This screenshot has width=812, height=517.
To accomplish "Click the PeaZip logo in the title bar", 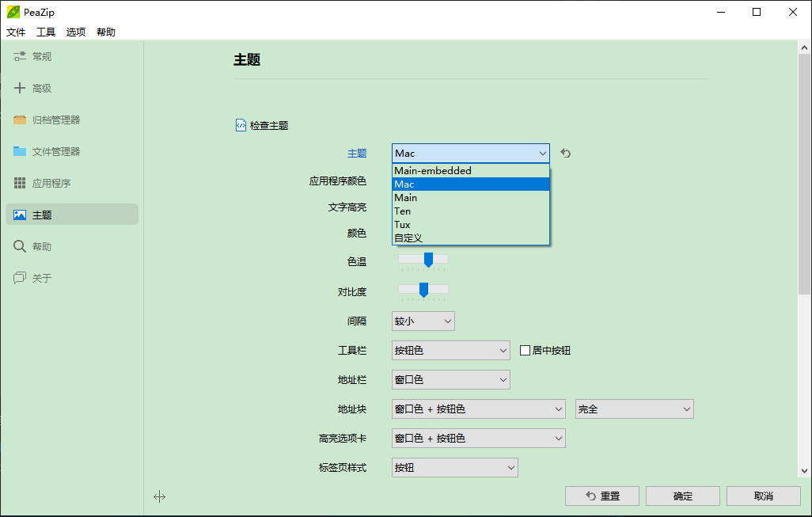I will click(13, 12).
